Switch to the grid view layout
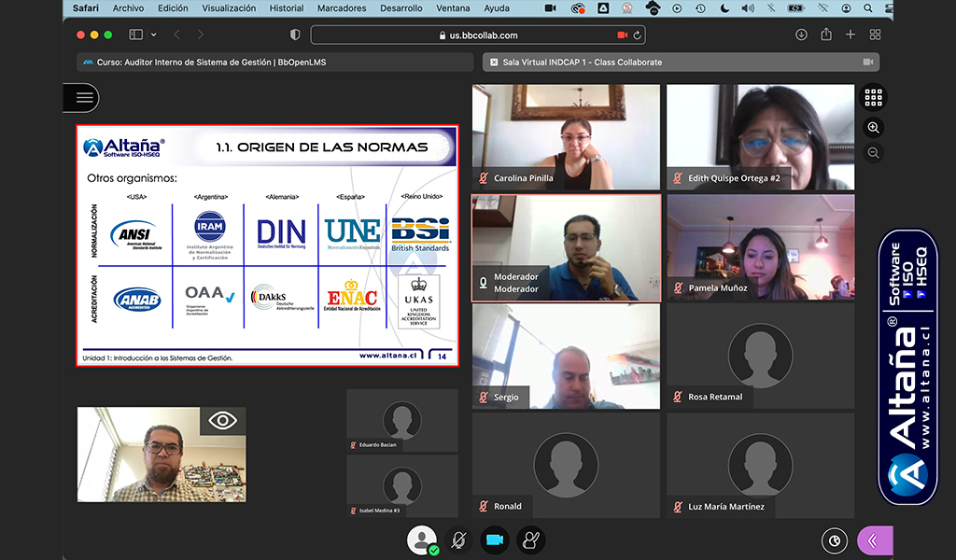956x560 pixels. point(873,97)
